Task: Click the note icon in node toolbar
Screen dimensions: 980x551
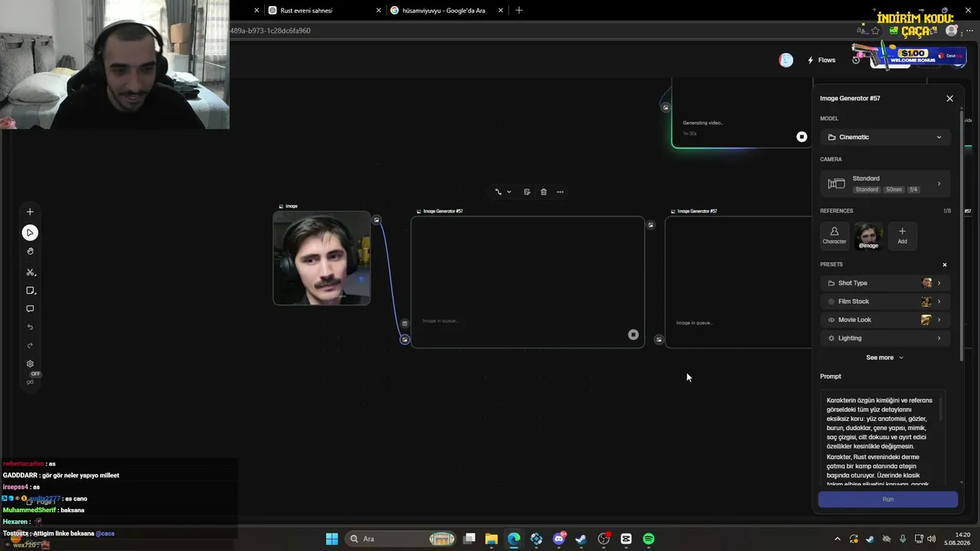Action: coord(527,192)
